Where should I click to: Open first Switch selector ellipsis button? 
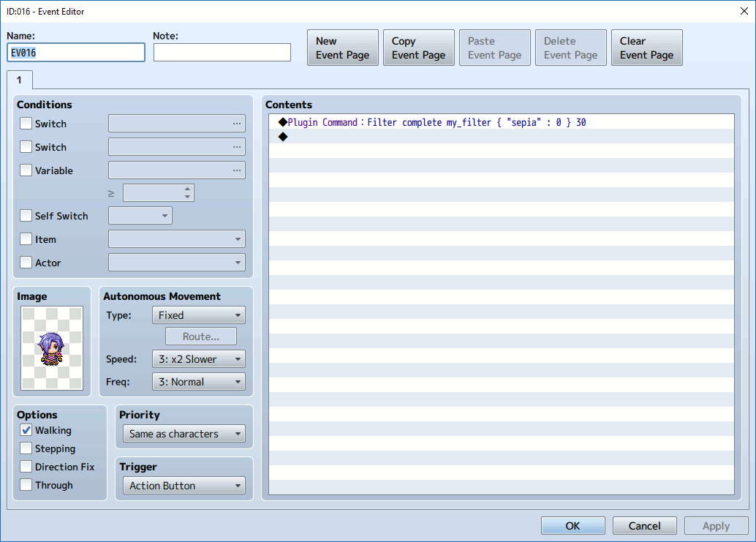(x=236, y=124)
